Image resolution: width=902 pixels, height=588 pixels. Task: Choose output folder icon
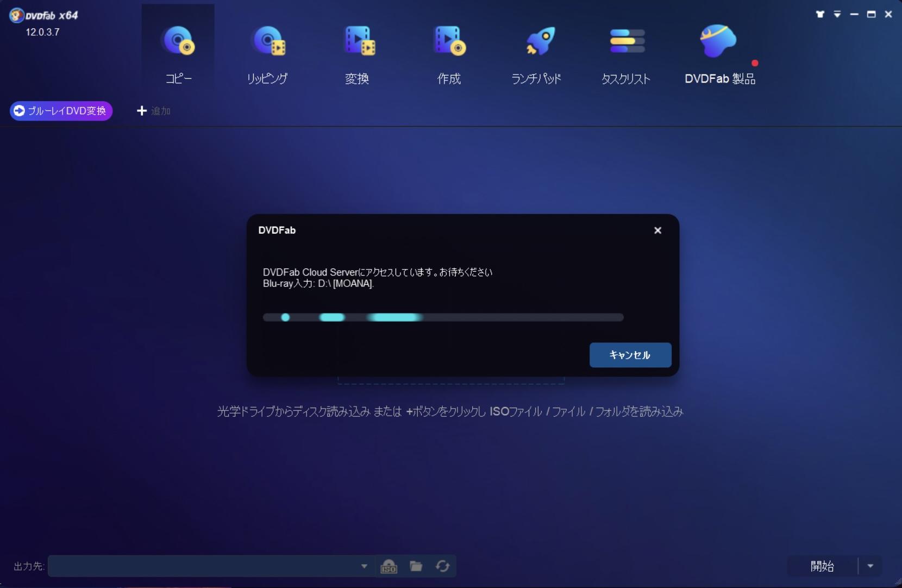416,566
